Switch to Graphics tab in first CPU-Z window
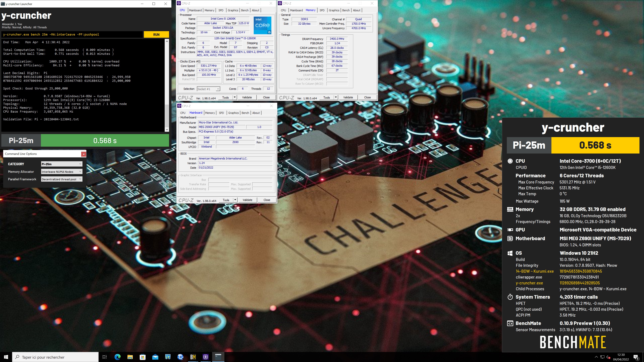Viewport: 644px width, 362px height. 233,10
